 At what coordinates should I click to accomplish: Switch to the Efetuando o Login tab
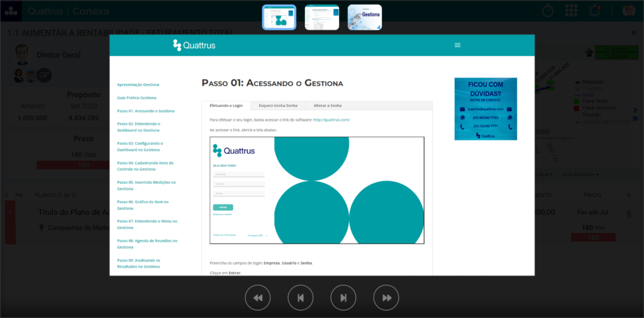point(226,106)
